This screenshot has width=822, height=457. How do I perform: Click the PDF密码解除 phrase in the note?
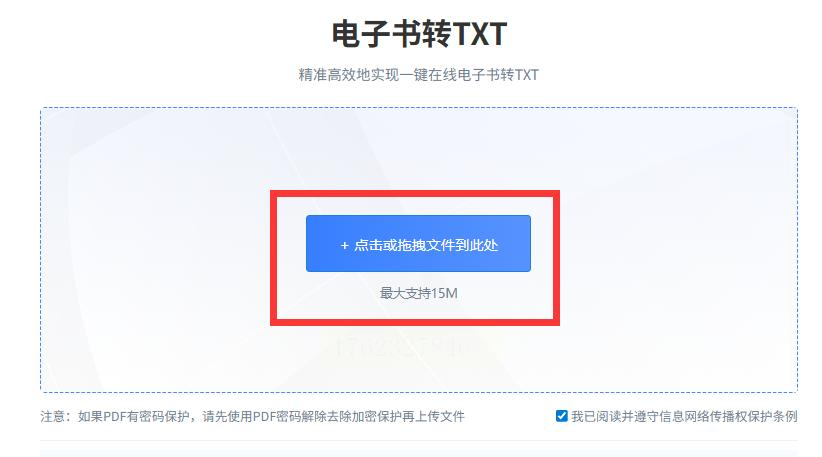click(x=290, y=416)
